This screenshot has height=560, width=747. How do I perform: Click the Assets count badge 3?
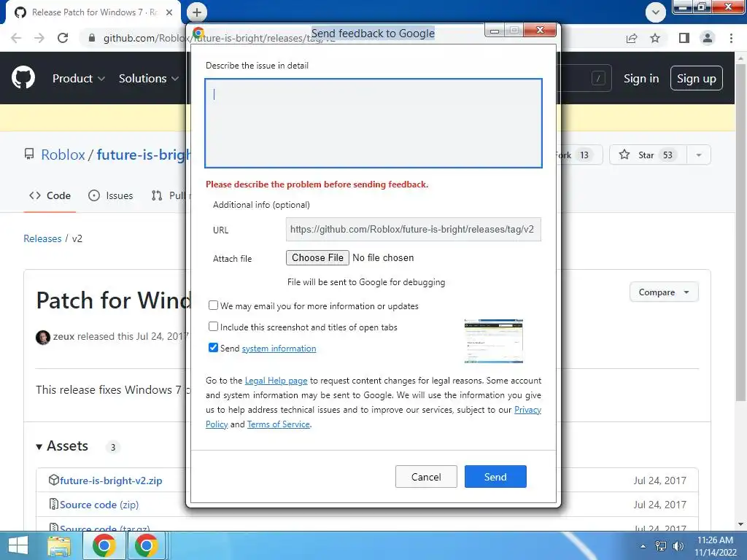point(113,447)
